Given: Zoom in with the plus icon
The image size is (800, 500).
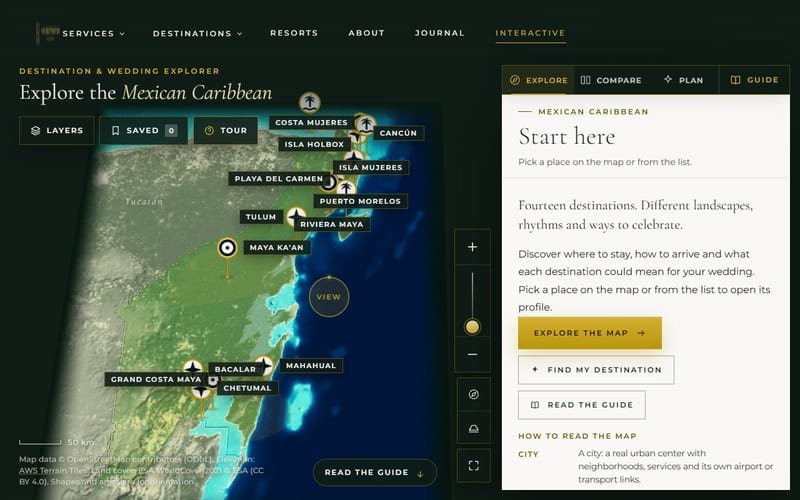Looking at the screenshot, I should (472, 247).
